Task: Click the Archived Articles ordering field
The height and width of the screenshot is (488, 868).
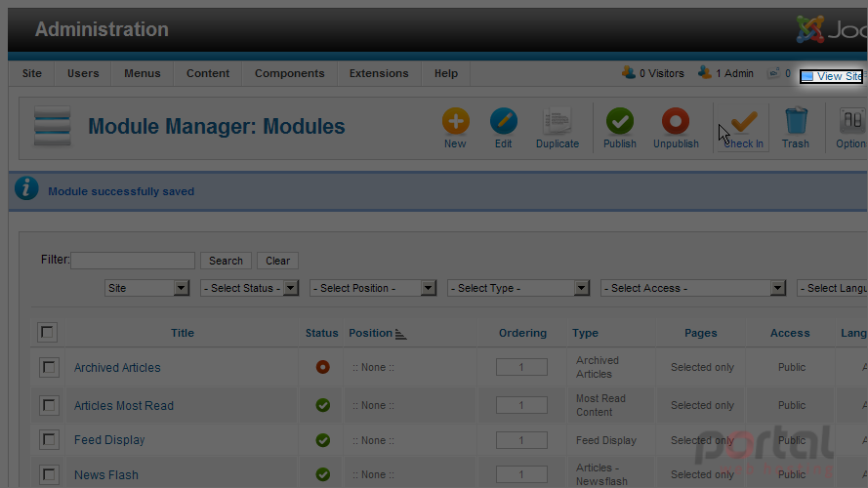Action: pyautogui.click(x=521, y=367)
